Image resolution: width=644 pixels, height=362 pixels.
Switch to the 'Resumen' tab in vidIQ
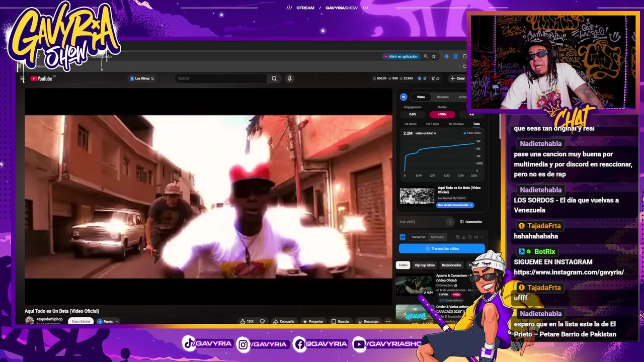pyautogui.click(x=442, y=97)
